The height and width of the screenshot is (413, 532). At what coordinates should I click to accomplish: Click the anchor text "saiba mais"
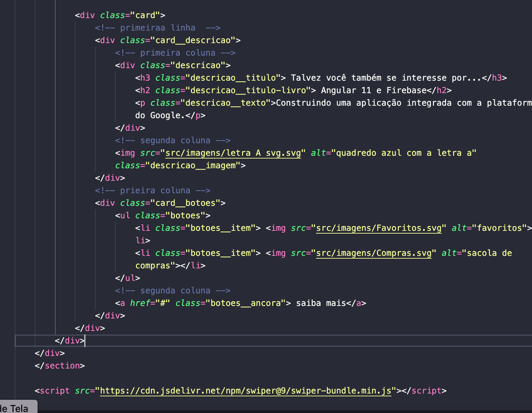click(321, 303)
